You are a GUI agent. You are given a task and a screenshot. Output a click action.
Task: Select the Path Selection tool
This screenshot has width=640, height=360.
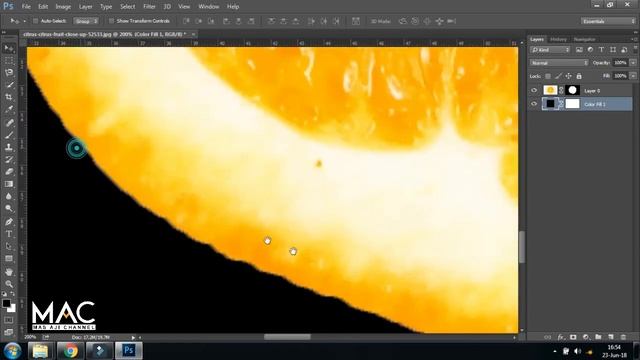(x=9, y=247)
